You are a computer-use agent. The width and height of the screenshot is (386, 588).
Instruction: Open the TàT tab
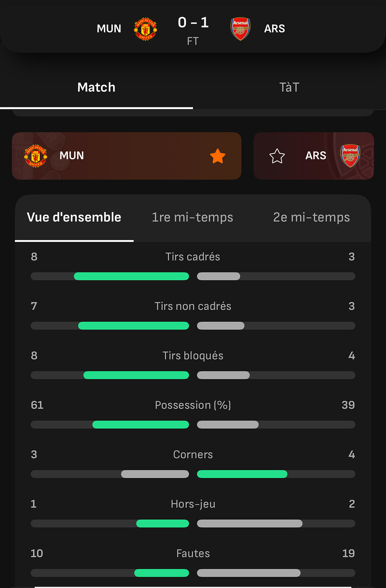pyautogui.click(x=289, y=87)
